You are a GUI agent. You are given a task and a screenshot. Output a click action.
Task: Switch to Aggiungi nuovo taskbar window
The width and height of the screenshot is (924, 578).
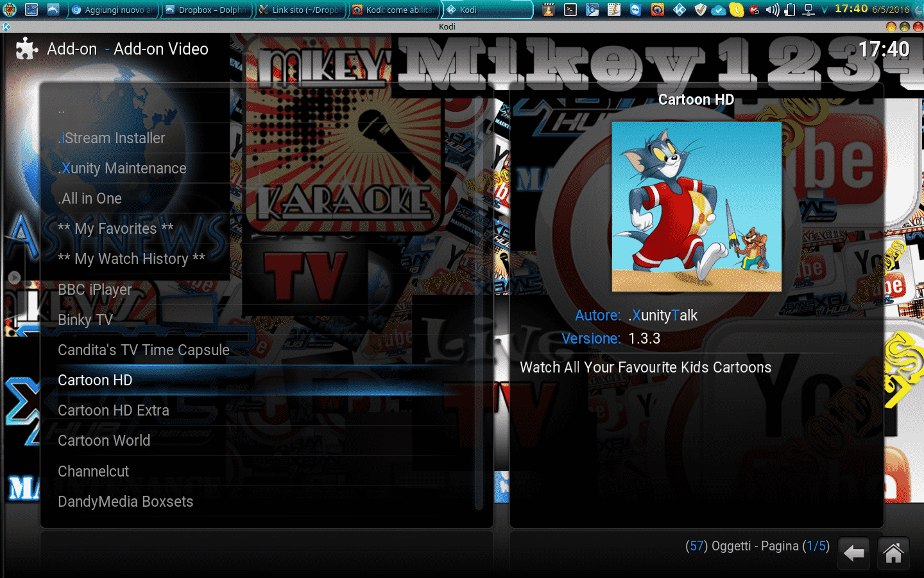click(x=113, y=10)
